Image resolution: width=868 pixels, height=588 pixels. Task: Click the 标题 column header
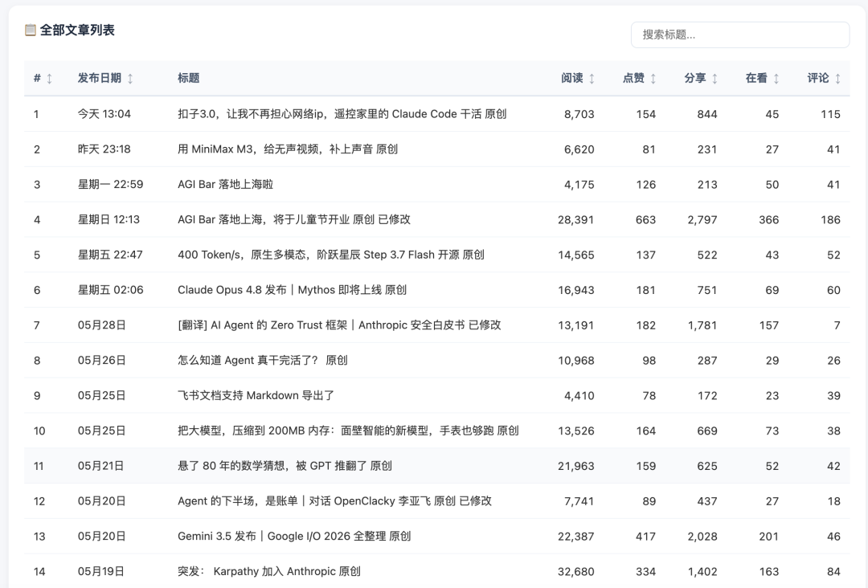coord(188,78)
